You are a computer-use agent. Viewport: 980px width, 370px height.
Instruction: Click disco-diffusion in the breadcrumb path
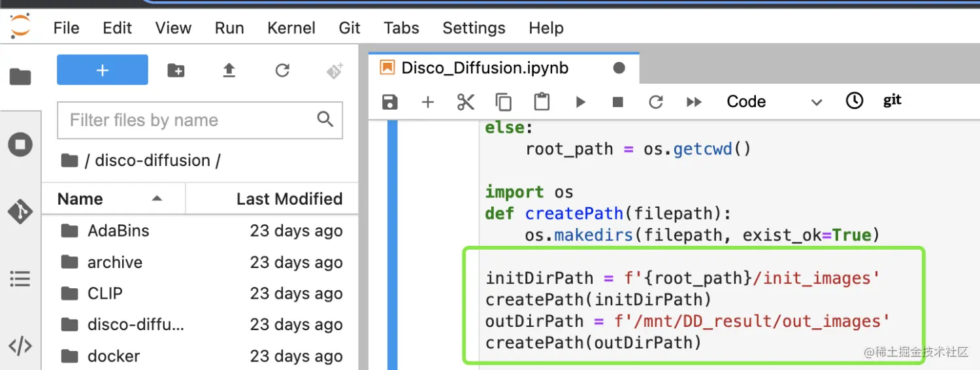click(x=153, y=161)
